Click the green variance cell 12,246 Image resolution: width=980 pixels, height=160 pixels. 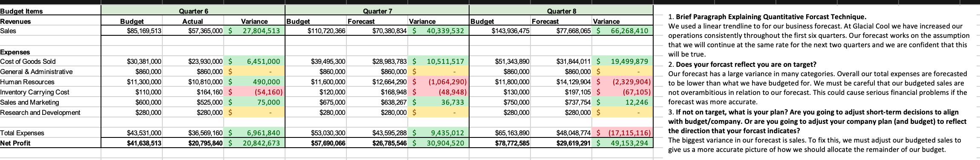pos(623,103)
